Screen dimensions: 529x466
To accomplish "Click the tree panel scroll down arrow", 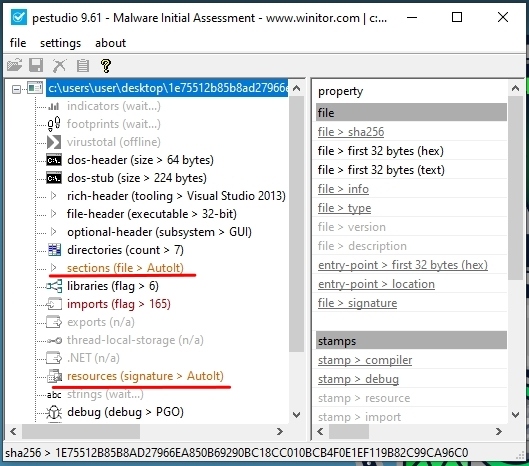I will pos(297,415).
